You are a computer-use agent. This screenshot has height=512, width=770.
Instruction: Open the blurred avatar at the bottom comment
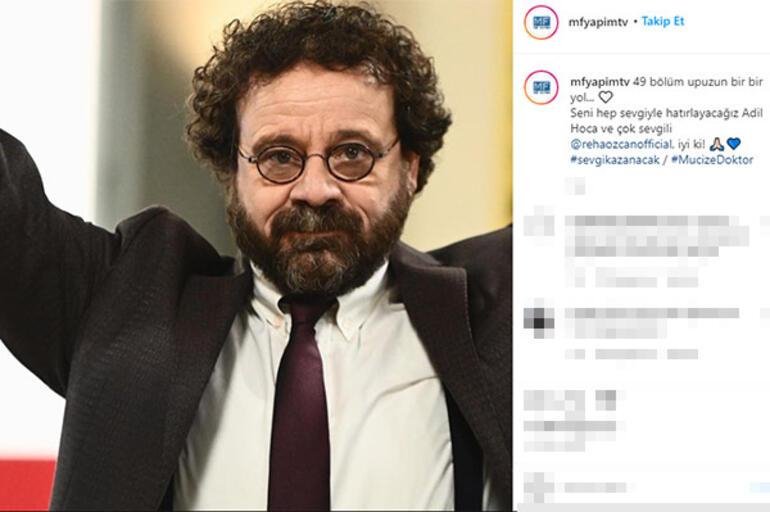pyautogui.click(x=539, y=486)
